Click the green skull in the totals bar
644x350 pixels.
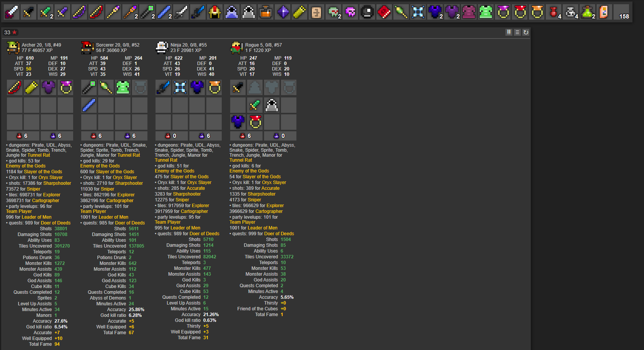333,12
